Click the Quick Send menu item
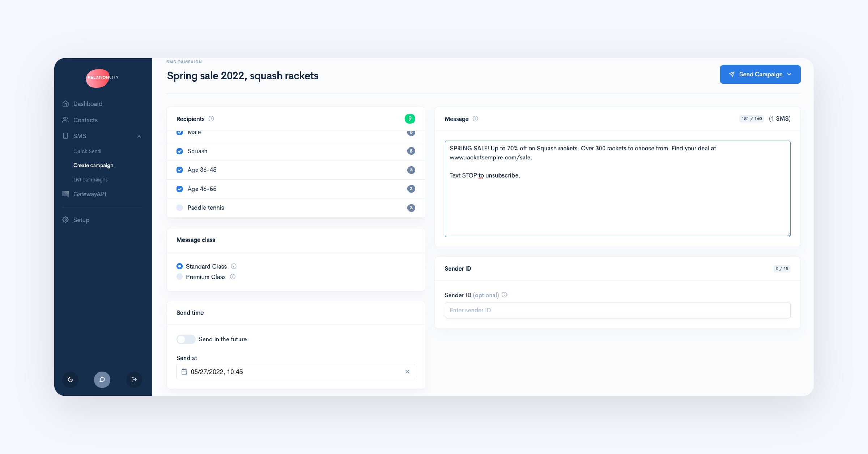The image size is (868, 454). coord(87,151)
